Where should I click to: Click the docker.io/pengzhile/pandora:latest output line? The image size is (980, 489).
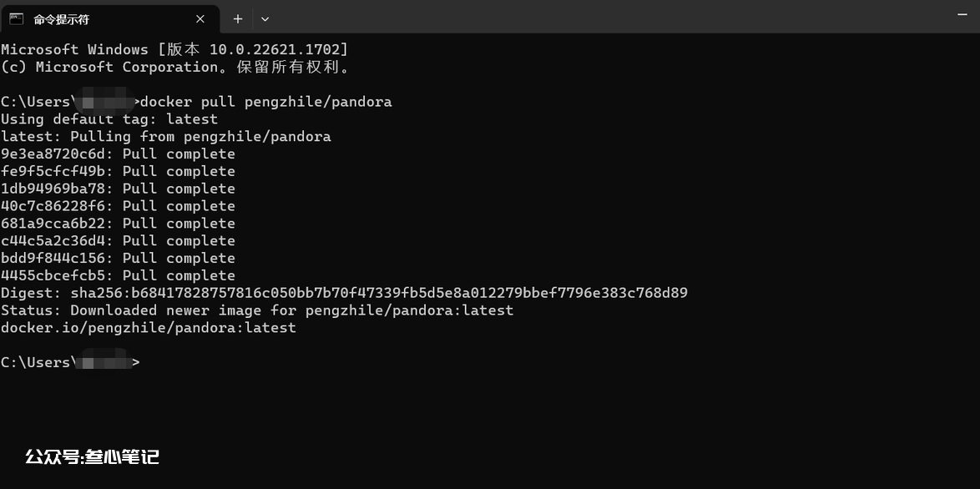(x=148, y=328)
